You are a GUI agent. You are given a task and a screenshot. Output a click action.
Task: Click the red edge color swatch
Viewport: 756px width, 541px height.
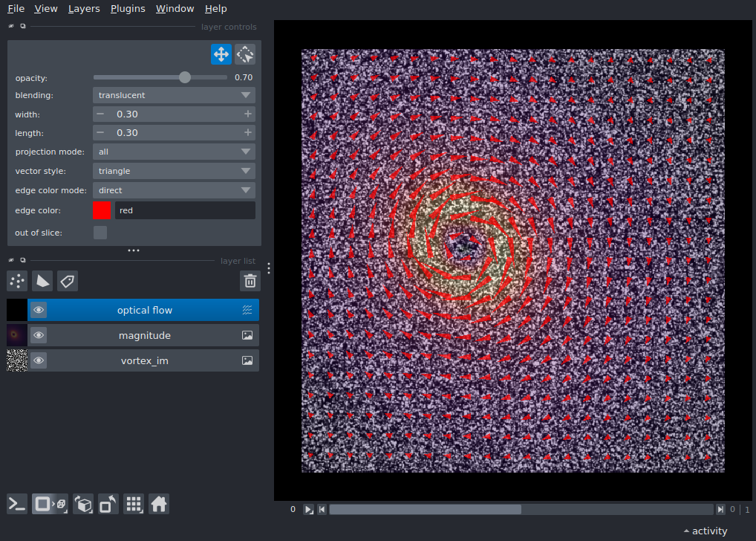(x=102, y=210)
